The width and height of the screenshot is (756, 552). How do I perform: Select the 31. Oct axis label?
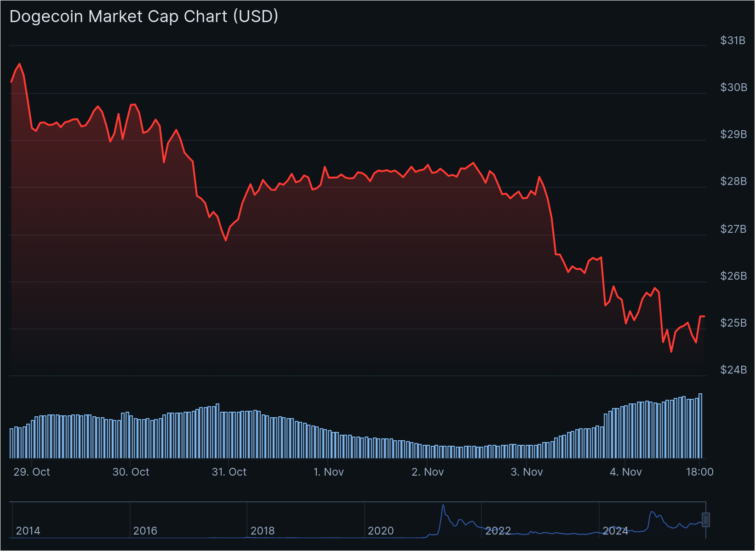click(x=229, y=472)
